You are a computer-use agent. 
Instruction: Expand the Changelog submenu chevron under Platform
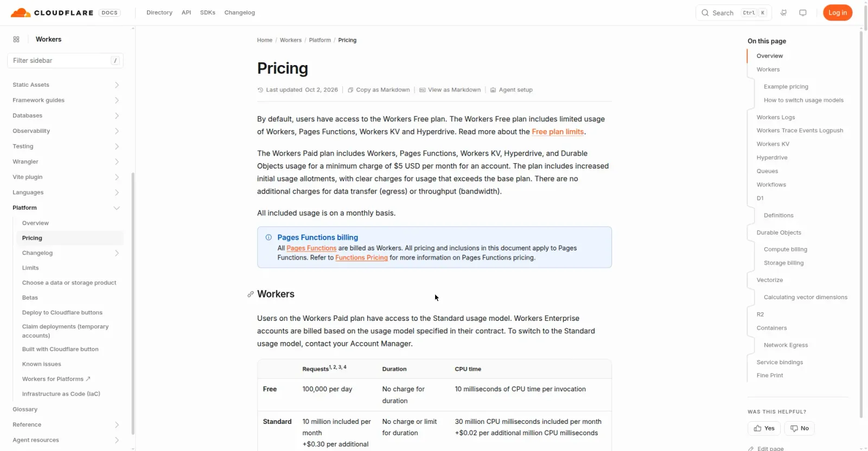(x=117, y=253)
